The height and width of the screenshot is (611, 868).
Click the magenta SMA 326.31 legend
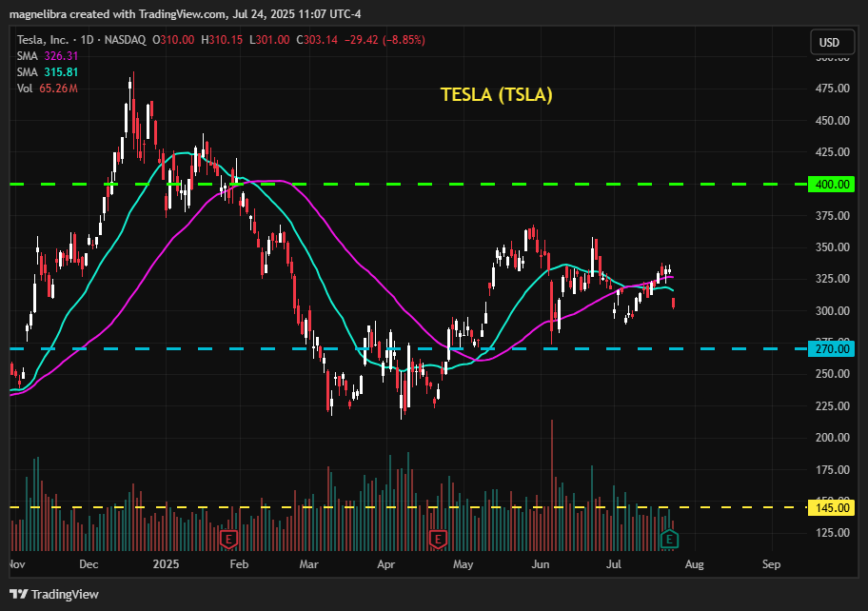(47, 56)
